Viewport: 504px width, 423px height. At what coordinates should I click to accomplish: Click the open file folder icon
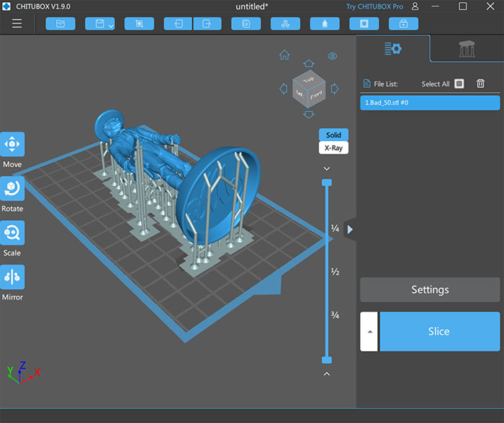point(60,24)
